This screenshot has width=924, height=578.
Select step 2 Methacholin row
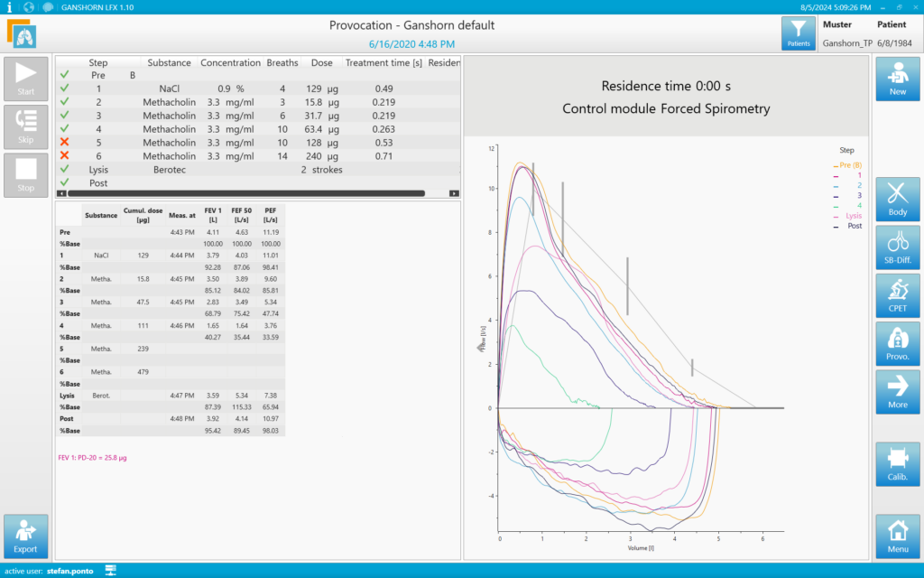pyautogui.click(x=258, y=102)
